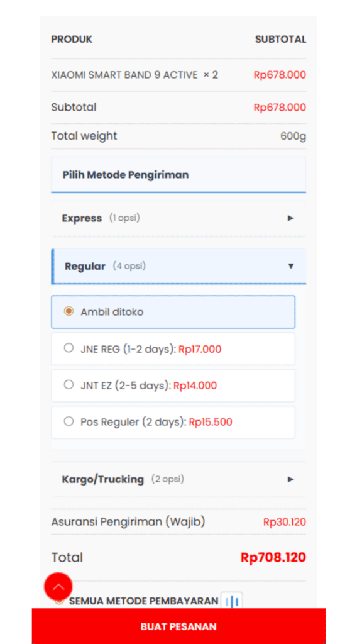The width and height of the screenshot is (362, 644).
Task: Click the Express section arrow icon
Action: (x=290, y=218)
